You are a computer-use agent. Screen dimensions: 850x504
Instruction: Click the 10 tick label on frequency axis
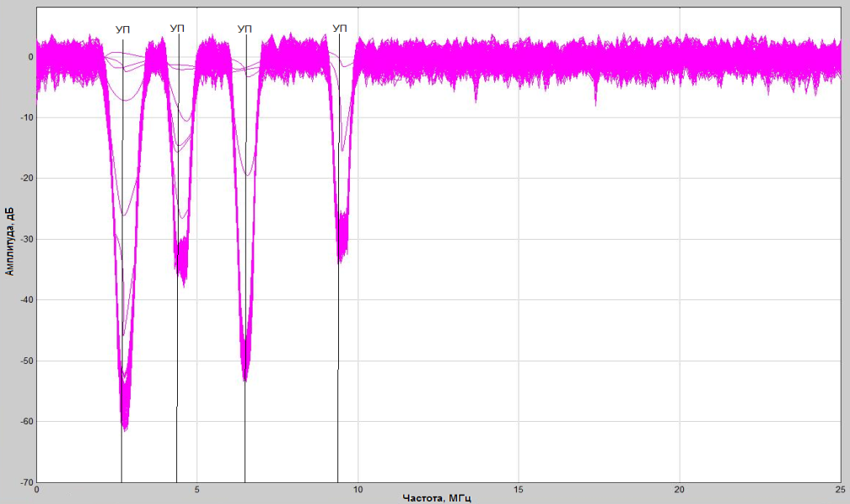[358, 489]
